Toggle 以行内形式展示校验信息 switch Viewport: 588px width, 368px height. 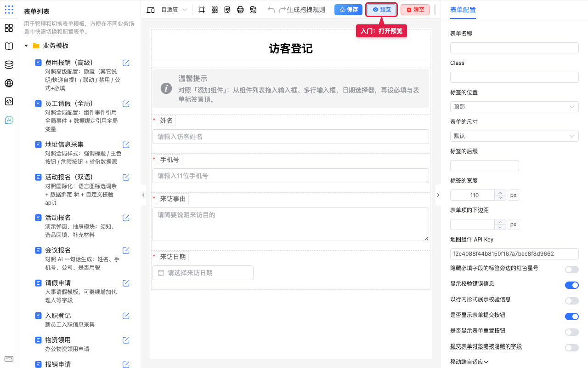[x=571, y=301]
